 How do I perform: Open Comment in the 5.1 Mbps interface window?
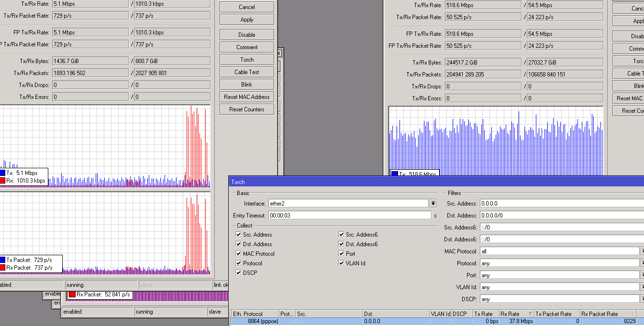247,47
